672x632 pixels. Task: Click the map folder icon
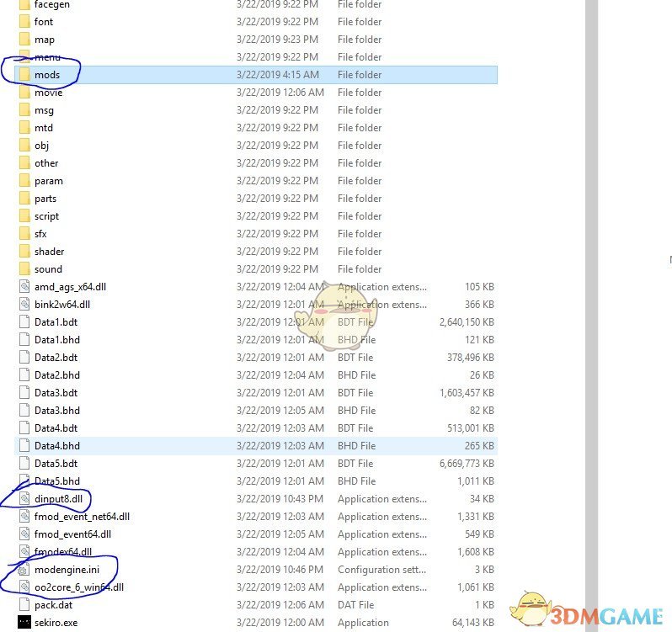[24, 39]
